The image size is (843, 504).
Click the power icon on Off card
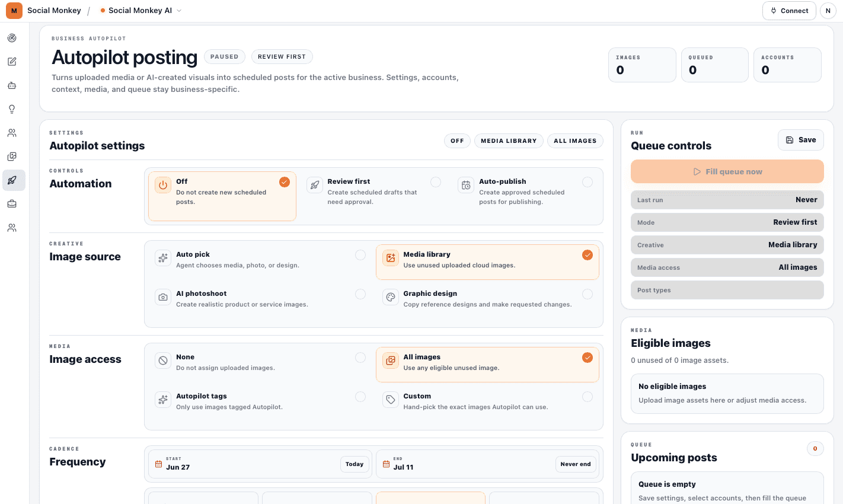tap(163, 185)
